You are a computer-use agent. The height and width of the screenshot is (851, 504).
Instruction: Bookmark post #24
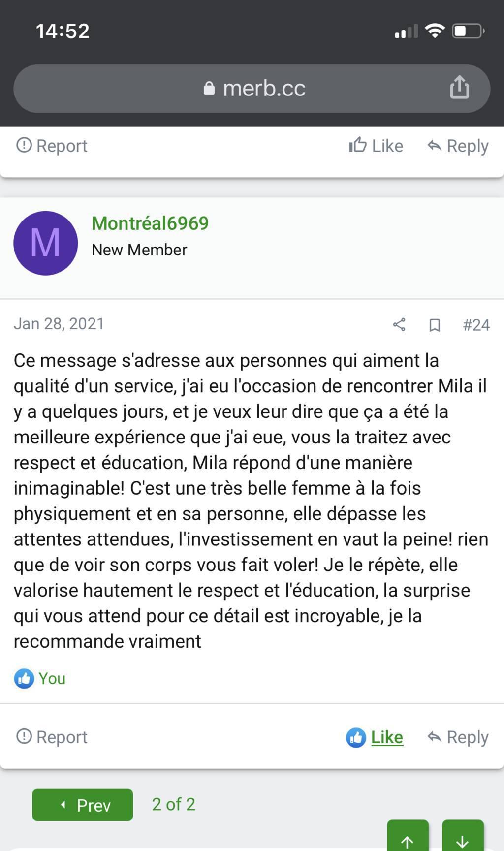[435, 325]
